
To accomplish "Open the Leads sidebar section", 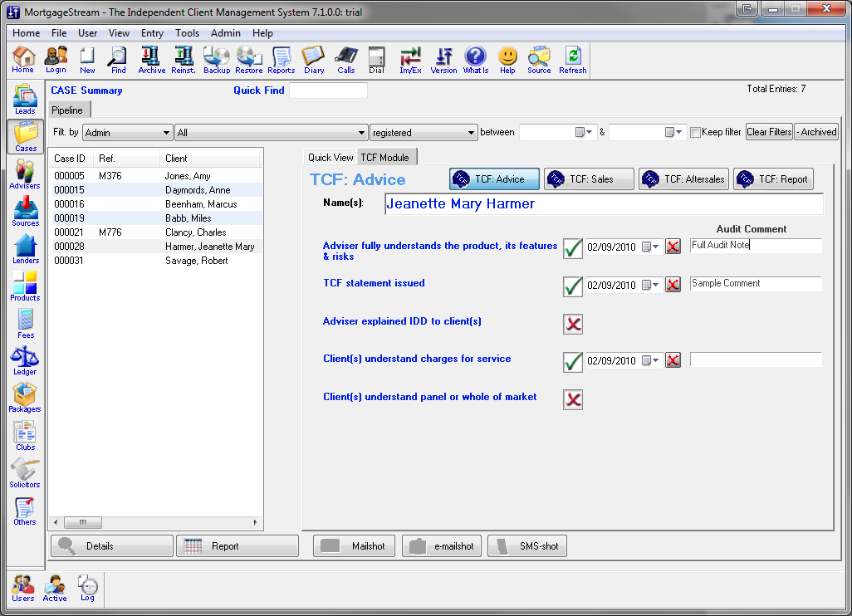I will tap(25, 99).
